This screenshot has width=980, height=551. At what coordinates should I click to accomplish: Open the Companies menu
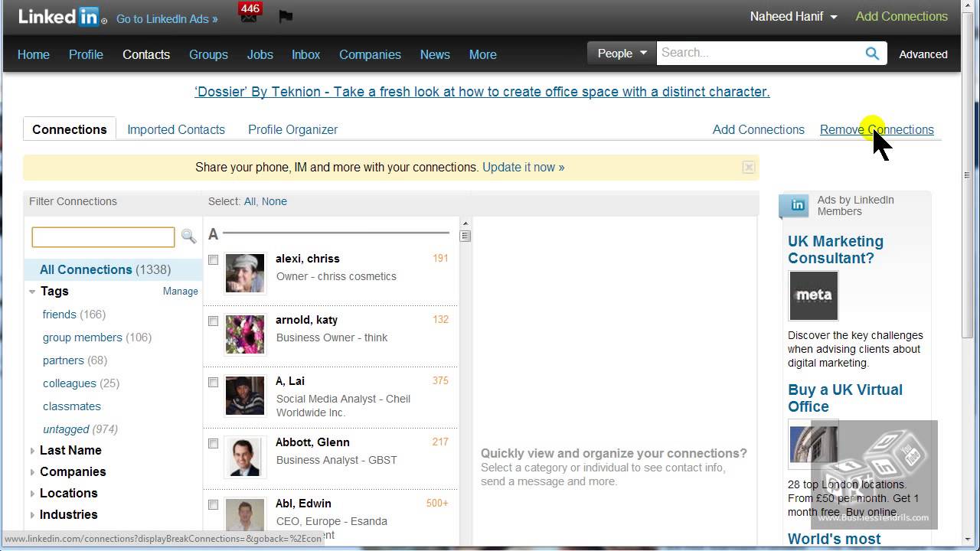tap(370, 54)
